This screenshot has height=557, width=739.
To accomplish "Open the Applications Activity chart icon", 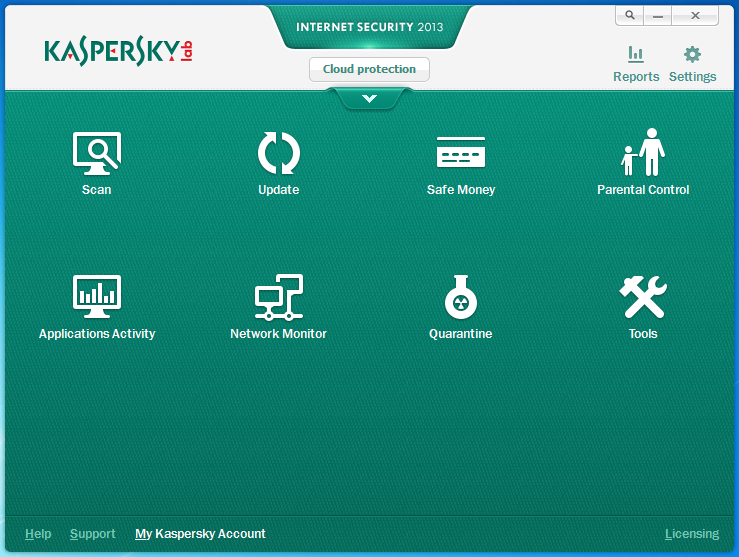I will 97,296.
